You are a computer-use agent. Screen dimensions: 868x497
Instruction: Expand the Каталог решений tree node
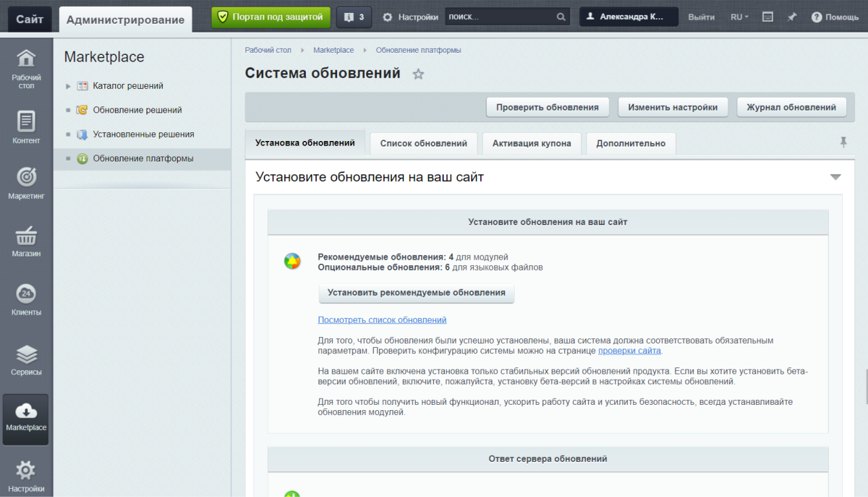[68, 86]
